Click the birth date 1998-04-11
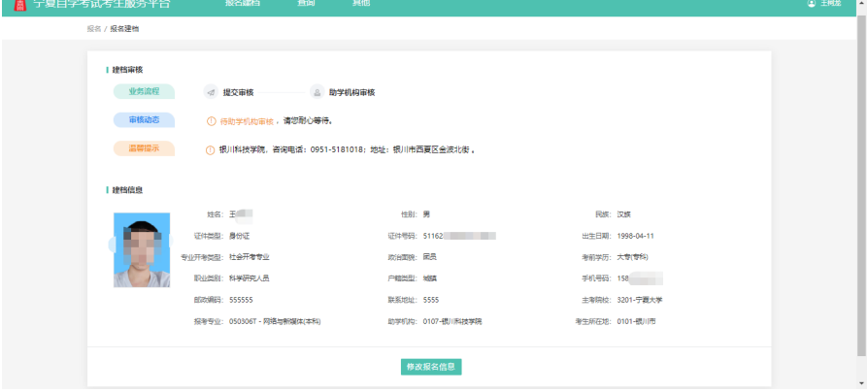 coord(636,236)
